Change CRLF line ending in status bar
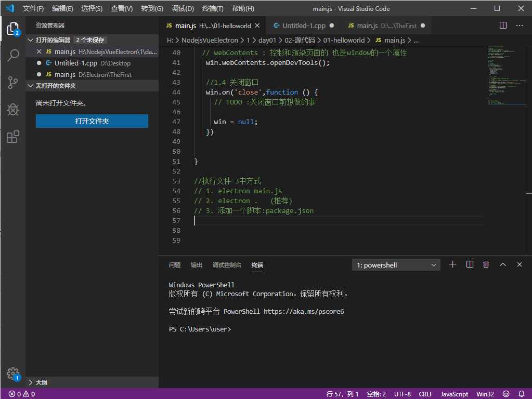This screenshot has height=399, width=532. point(425,394)
